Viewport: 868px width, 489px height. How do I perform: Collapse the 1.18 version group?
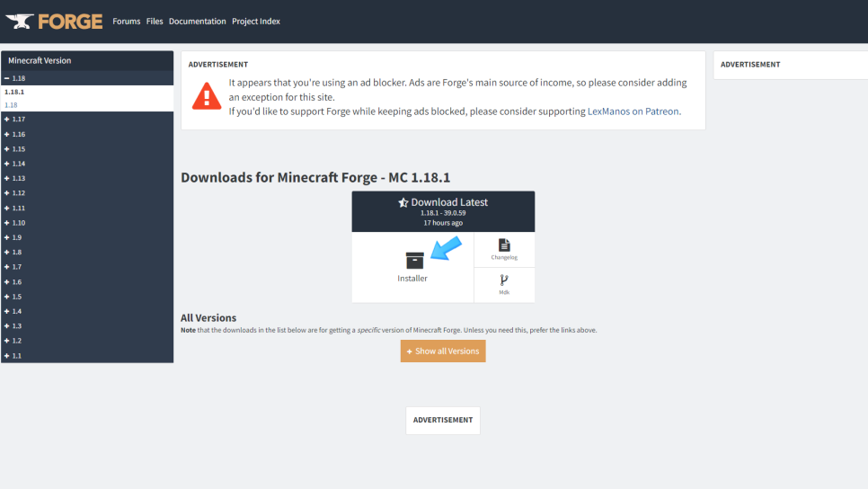pyautogui.click(x=87, y=78)
